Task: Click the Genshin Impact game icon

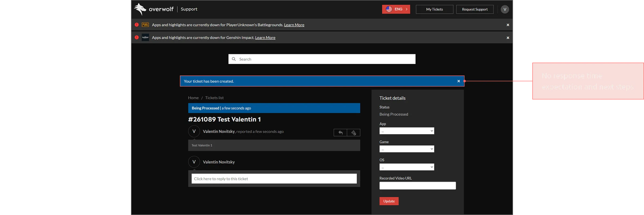Action: 145,37
